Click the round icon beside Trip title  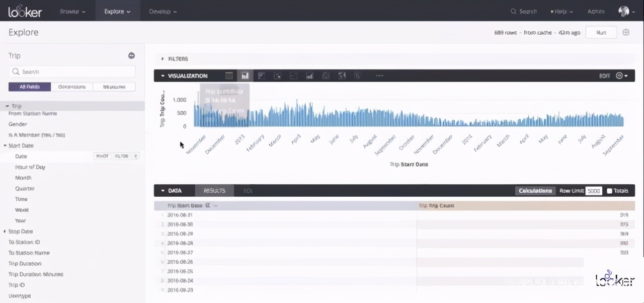tap(131, 56)
